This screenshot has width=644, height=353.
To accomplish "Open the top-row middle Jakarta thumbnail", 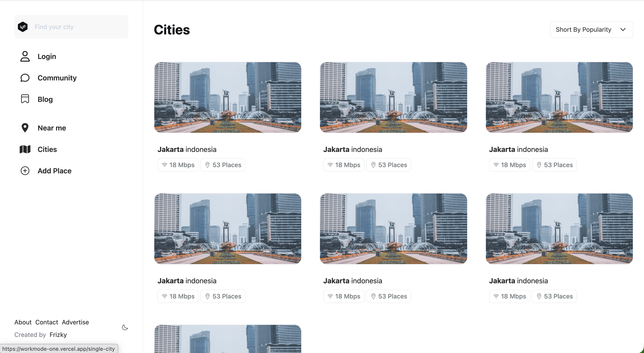I will [x=393, y=97].
